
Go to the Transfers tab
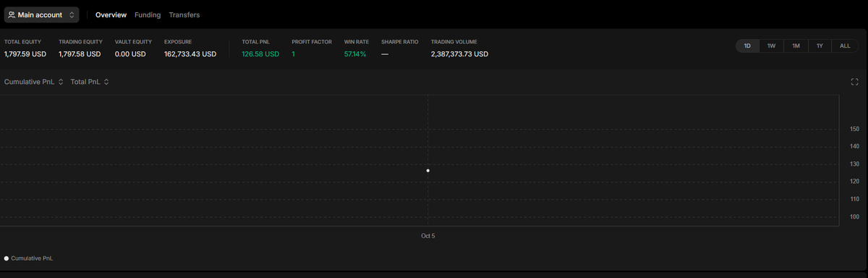coord(184,14)
